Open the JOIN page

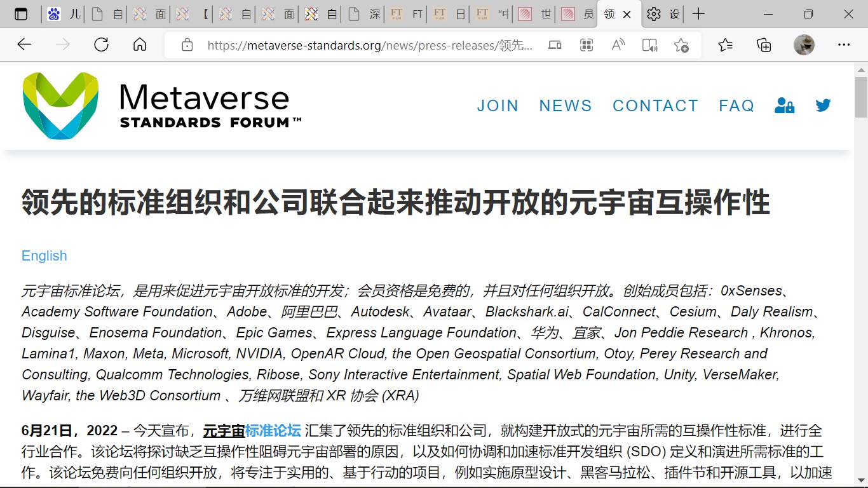click(x=498, y=105)
